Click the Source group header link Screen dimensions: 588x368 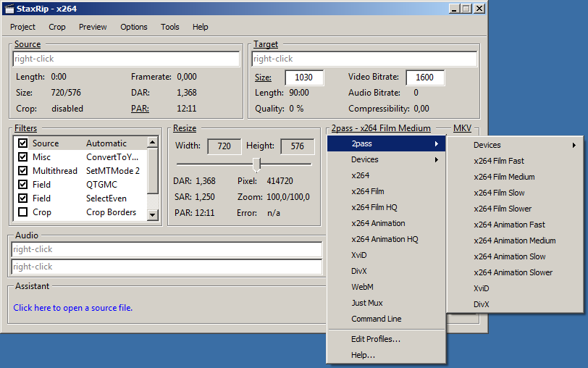[28, 44]
